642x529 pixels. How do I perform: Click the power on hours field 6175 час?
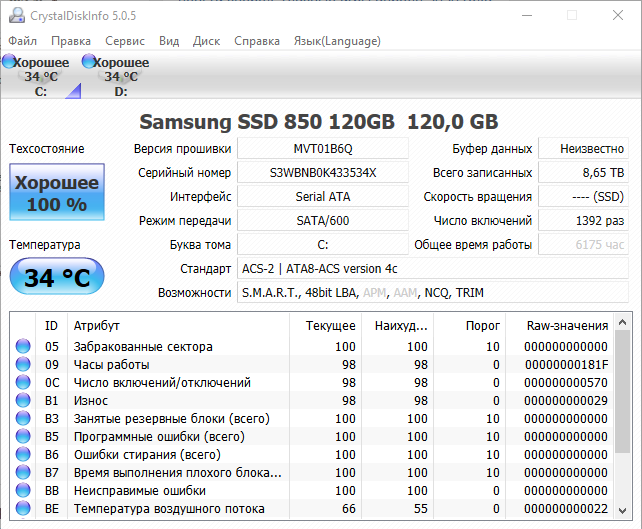[583, 245]
